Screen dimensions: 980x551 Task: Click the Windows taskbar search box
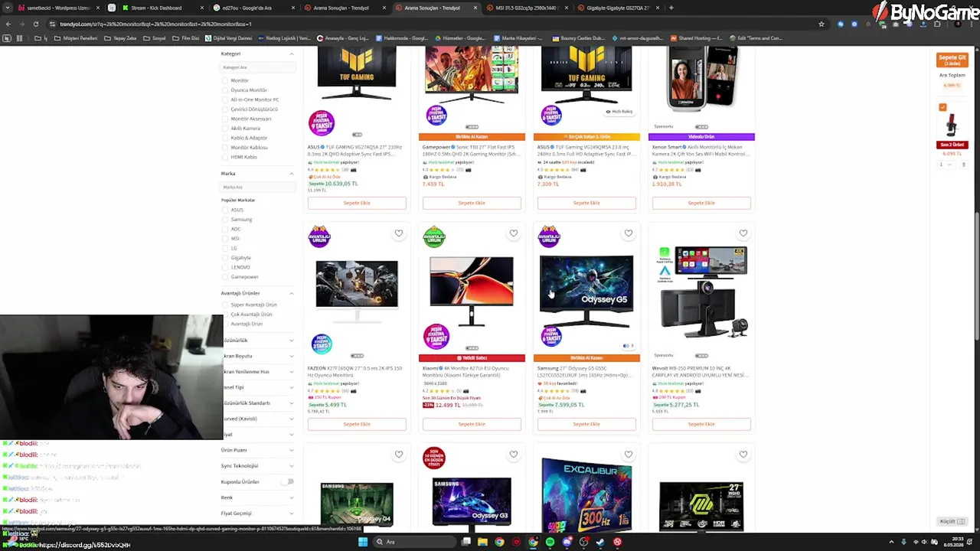[413, 542]
